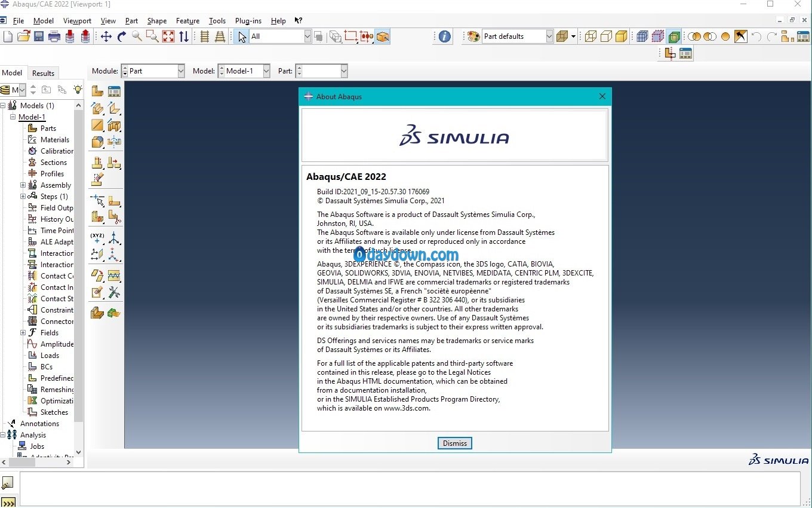812x508 pixels.
Task: Enable the Hidden render style
Action: [606, 36]
